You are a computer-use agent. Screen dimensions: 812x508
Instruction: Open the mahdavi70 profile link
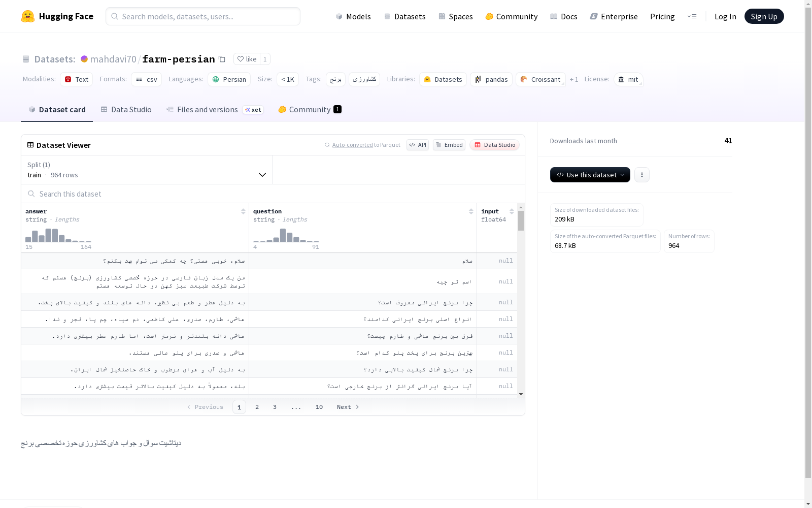coord(113,59)
